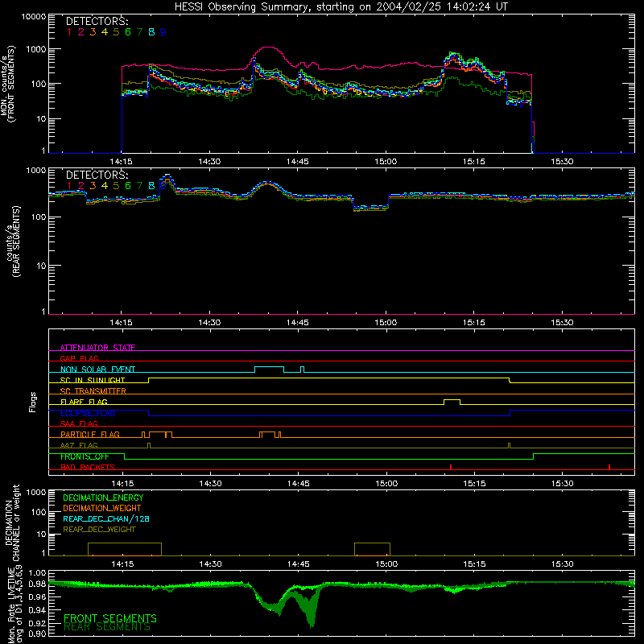Select detector 3 label in rear segments legend
The height and width of the screenshot is (644, 644).
[93, 186]
